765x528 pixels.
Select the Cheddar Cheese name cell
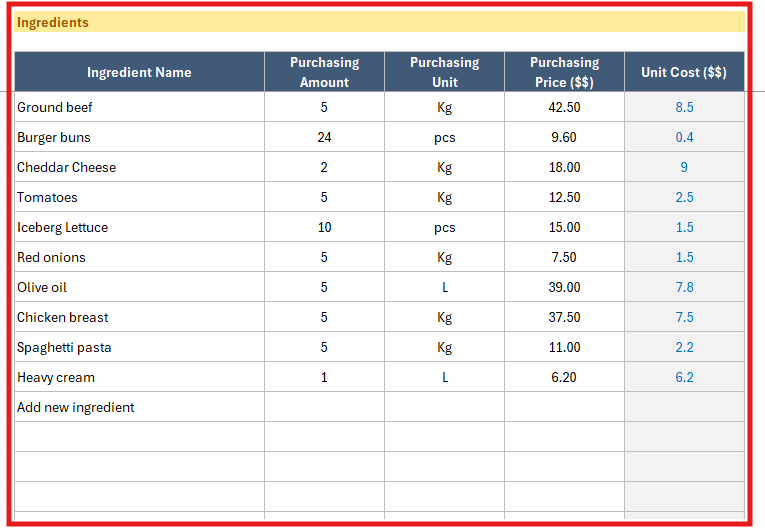pyautogui.click(x=140, y=167)
